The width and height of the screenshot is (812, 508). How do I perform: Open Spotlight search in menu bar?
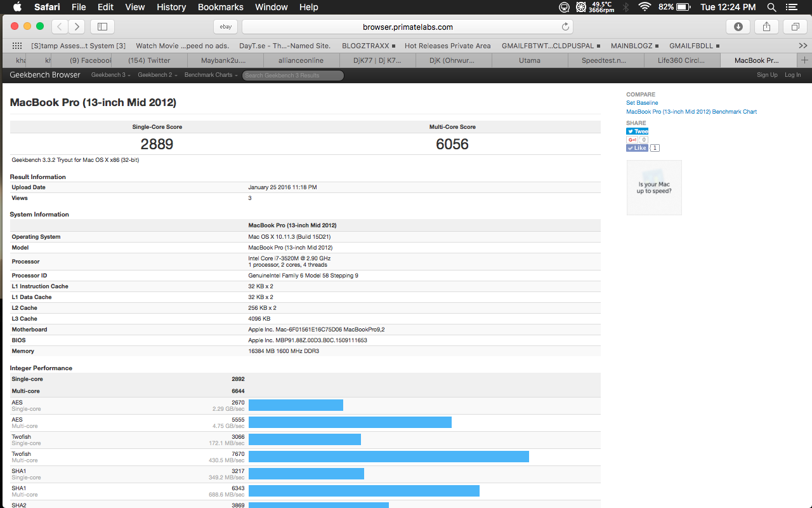(x=771, y=7)
